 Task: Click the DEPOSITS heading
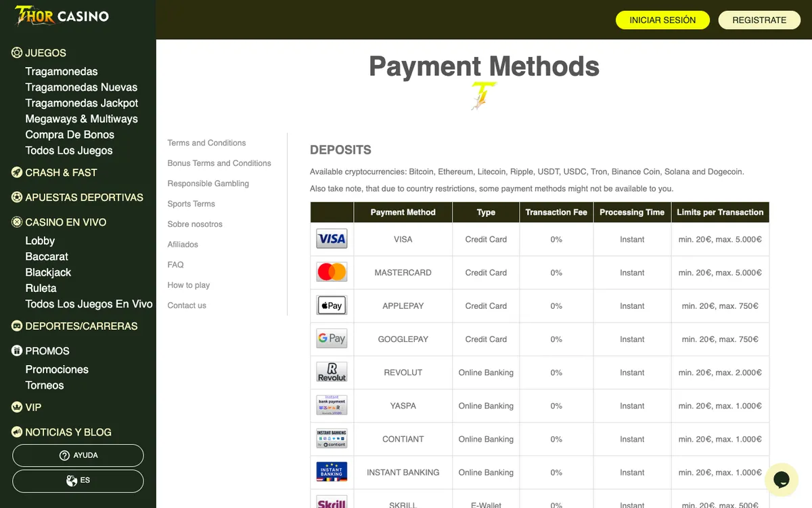point(340,150)
